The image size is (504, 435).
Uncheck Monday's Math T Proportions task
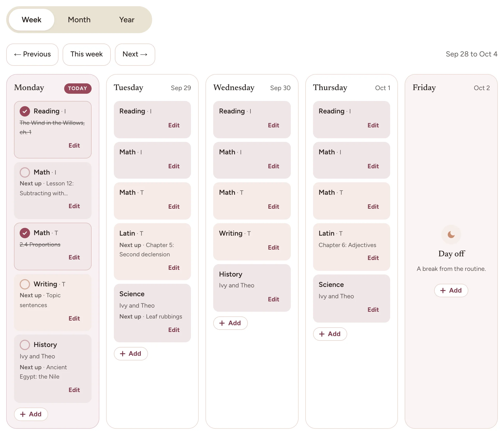pos(25,233)
